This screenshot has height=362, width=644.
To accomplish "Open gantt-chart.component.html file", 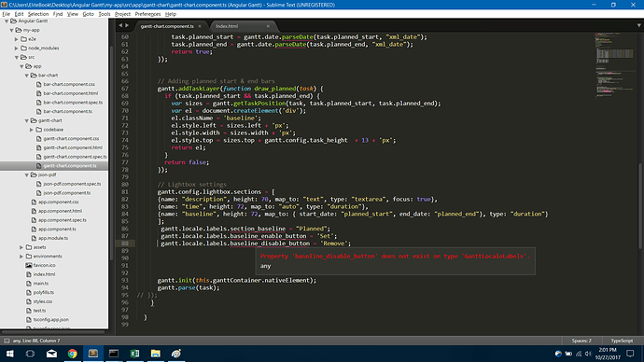I will pyautogui.click(x=73, y=147).
